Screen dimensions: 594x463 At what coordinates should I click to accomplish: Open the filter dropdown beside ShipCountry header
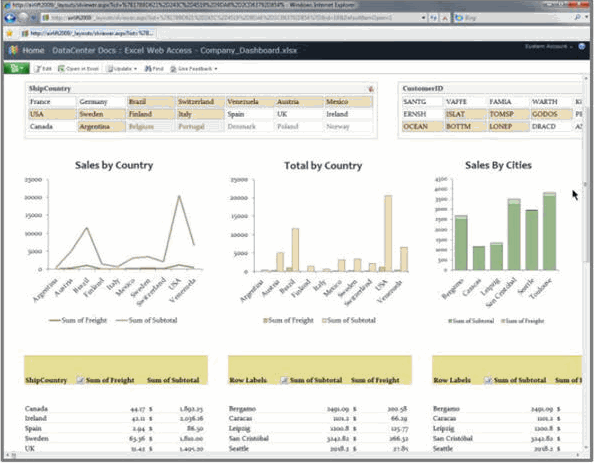[80, 380]
